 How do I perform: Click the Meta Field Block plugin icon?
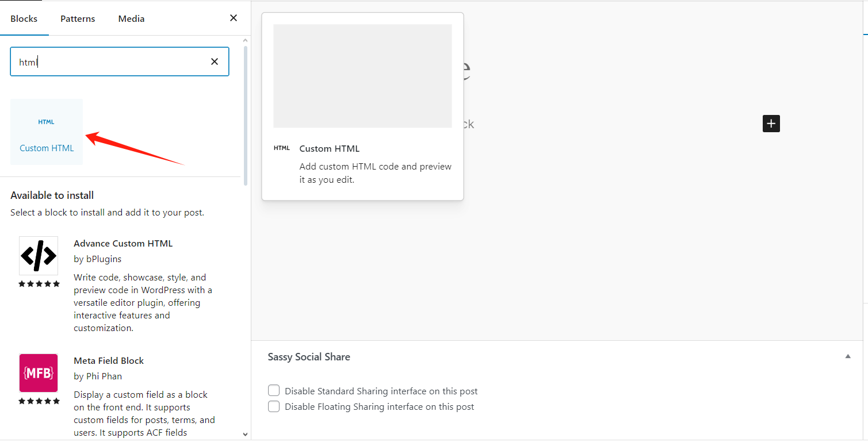[x=39, y=373]
